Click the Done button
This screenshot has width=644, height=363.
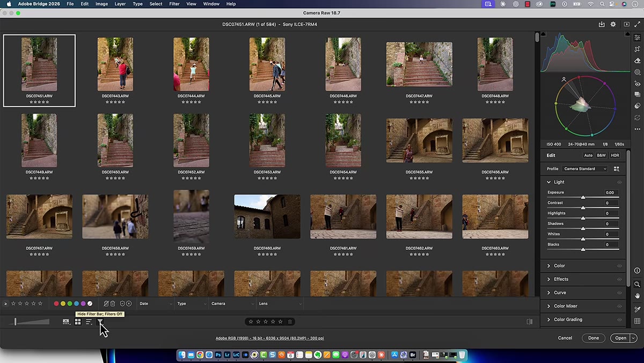coord(594,338)
